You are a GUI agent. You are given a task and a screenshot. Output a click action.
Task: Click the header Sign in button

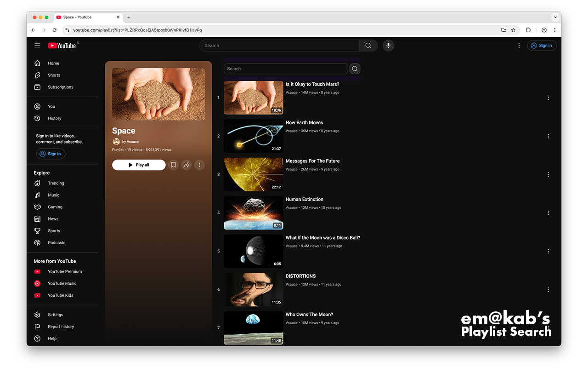[x=542, y=46]
